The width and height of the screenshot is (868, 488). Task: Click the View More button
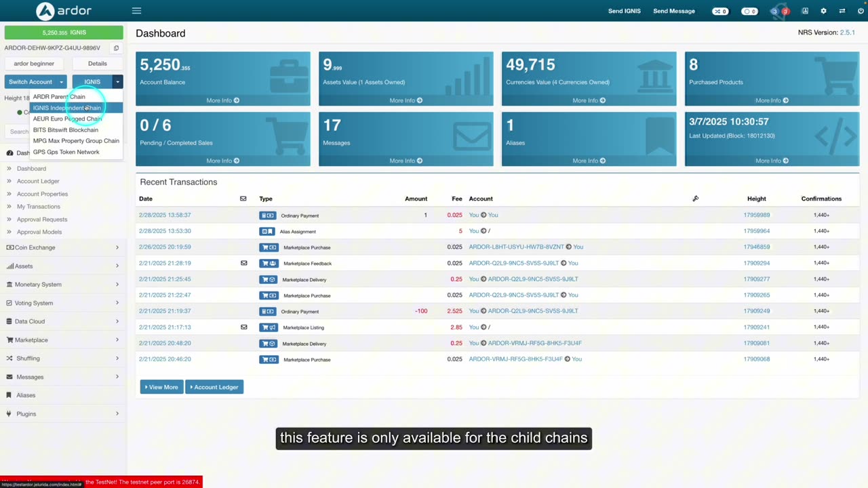[x=161, y=387]
